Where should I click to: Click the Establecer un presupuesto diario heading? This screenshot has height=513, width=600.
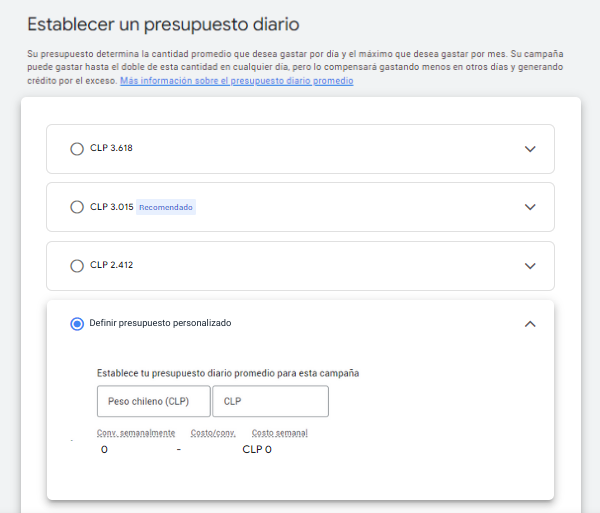pyautogui.click(x=163, y=23)
